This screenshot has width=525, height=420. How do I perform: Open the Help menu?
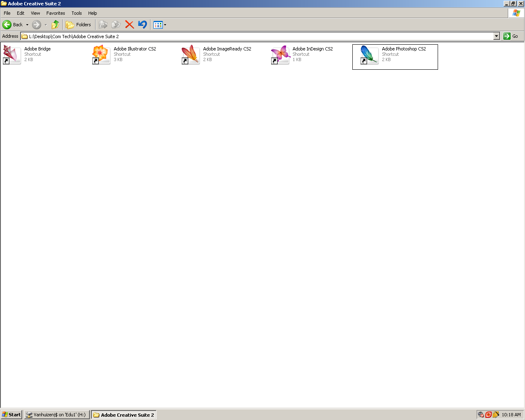click(93, 13)
